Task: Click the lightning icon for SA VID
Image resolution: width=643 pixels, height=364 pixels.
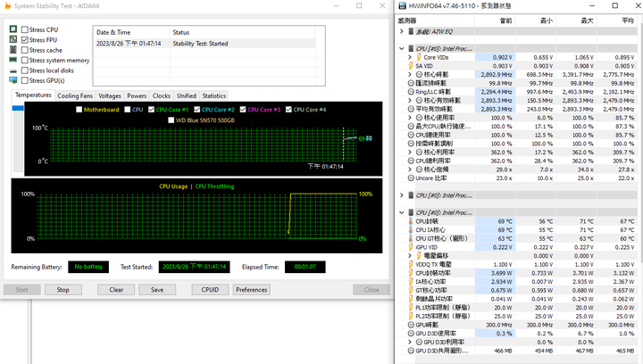Action: pyautogui.click(x=411, y=65)
